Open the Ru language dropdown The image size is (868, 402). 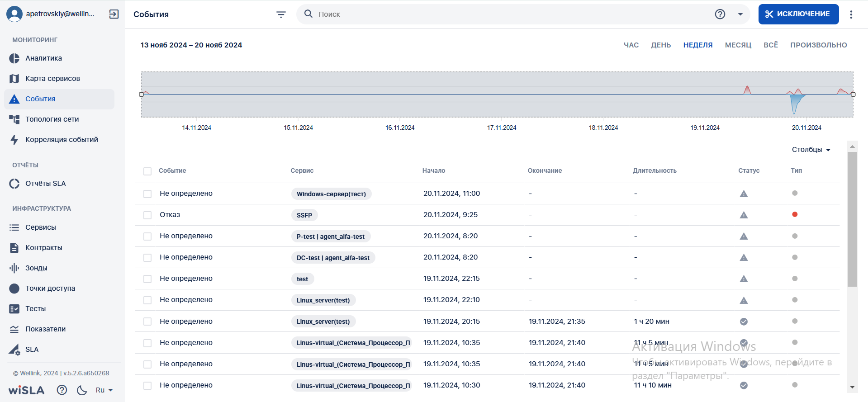click(x=104, y=390)
